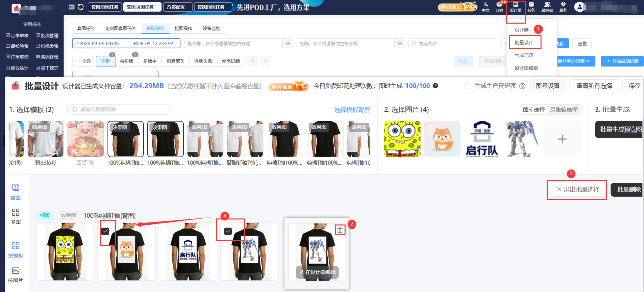The image size is (644, 292).
Task: Click 选择模板背景 link
Action: point(352,110)
